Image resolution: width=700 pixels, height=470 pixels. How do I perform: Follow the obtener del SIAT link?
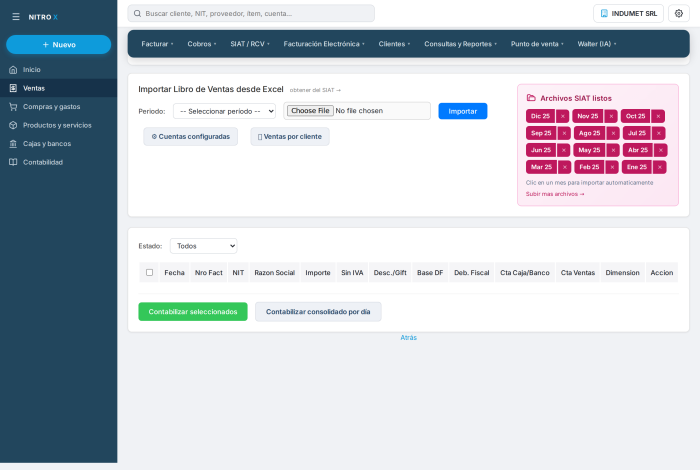pyautogui.click(x=315, y=90)
